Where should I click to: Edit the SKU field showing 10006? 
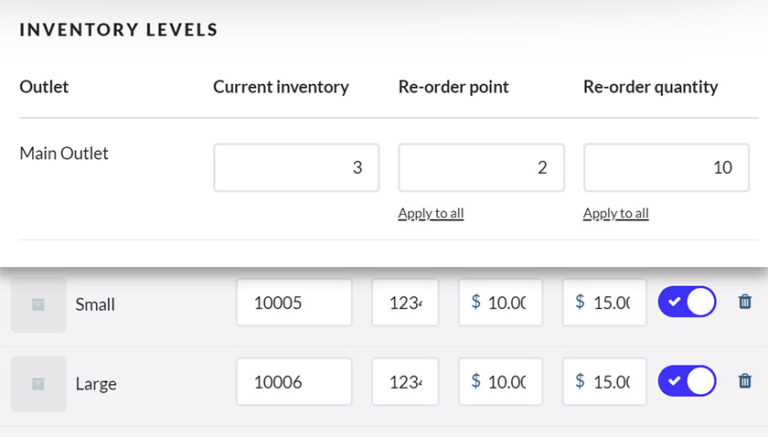294,381
